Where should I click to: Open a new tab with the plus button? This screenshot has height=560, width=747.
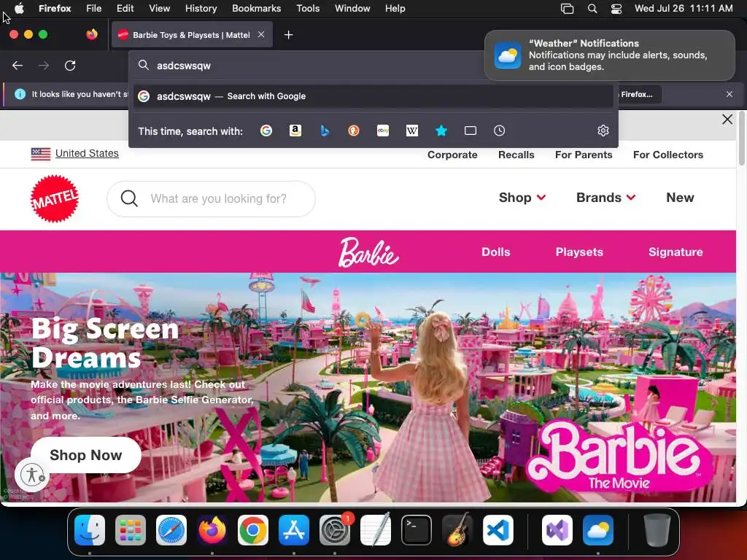coord(288,35)
